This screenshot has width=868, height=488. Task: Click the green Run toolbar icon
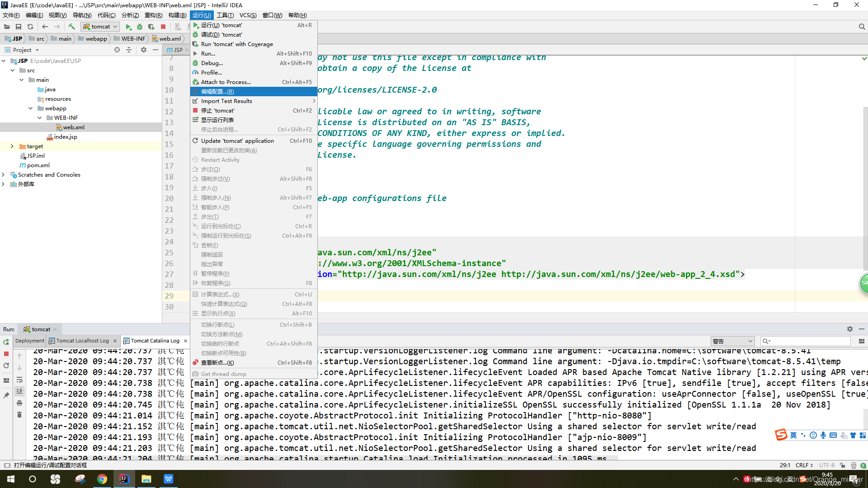128,27
